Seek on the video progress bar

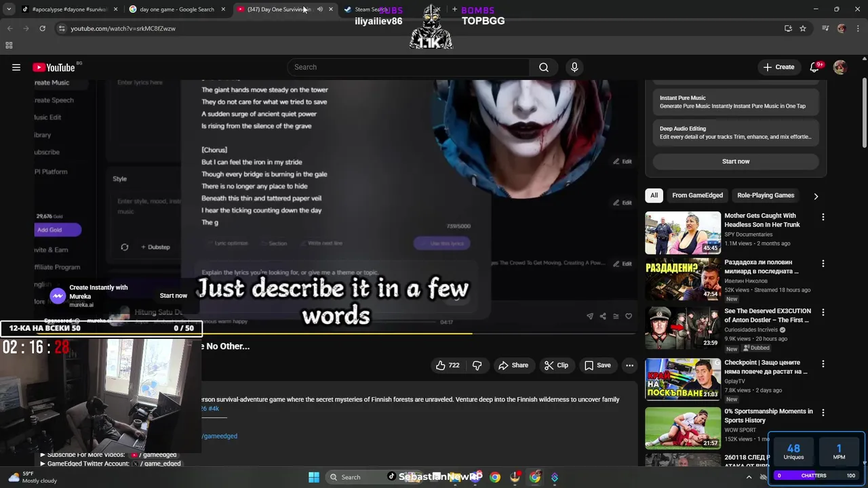(336, 333)
